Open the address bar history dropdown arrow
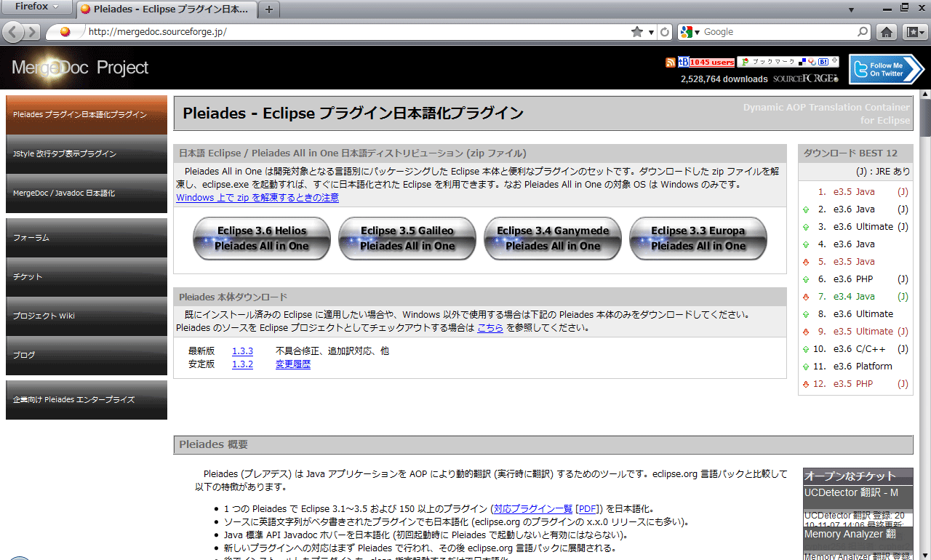The width and height of the screenshot is (931, 560). pyautogui.click(x=652, y=32)
